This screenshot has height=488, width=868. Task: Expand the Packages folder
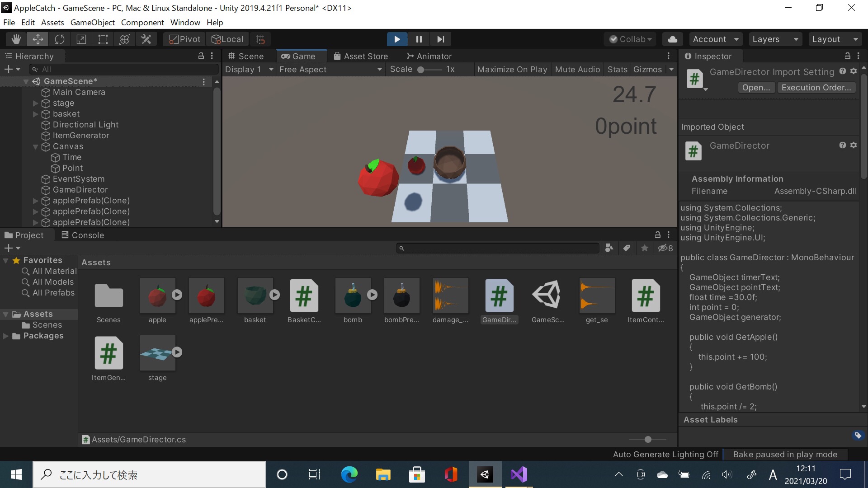pyautogui.click(x=6, y=336)
